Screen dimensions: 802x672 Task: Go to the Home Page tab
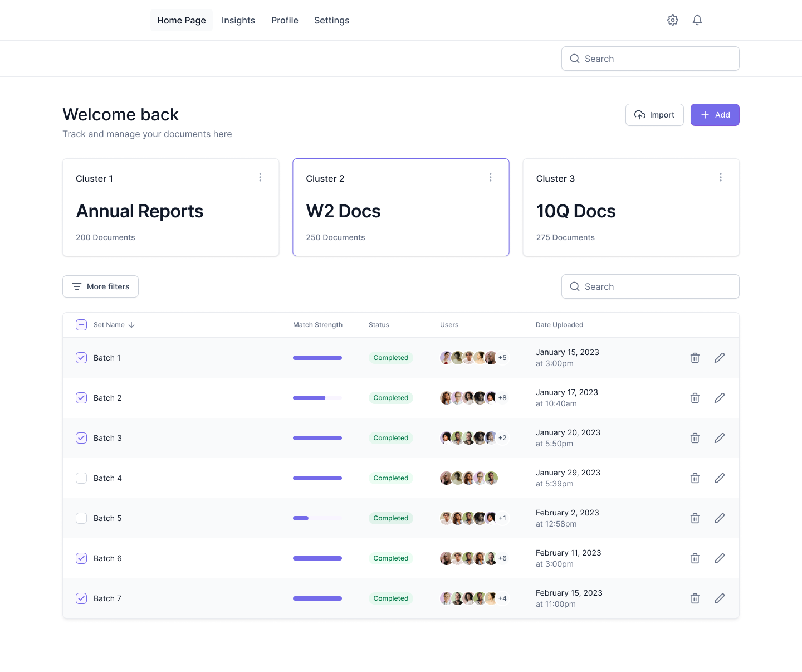tap(182, 20)
